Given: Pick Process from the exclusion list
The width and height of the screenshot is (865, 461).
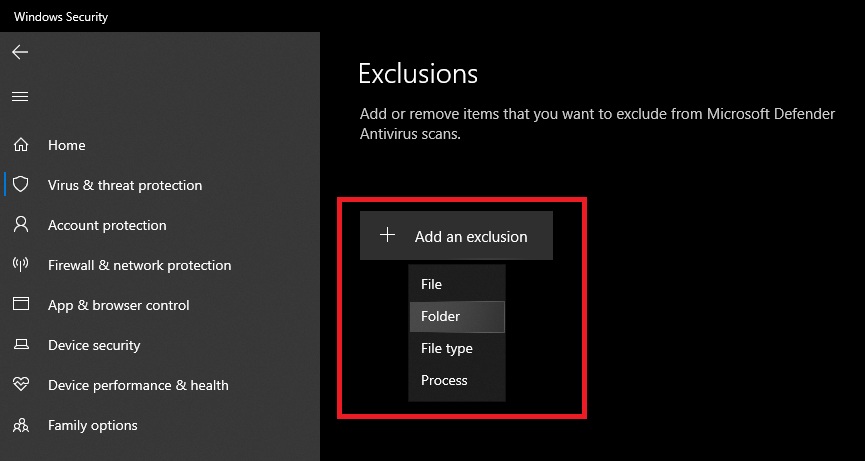Looking at the screenshot, I should (x=444, y=380).
